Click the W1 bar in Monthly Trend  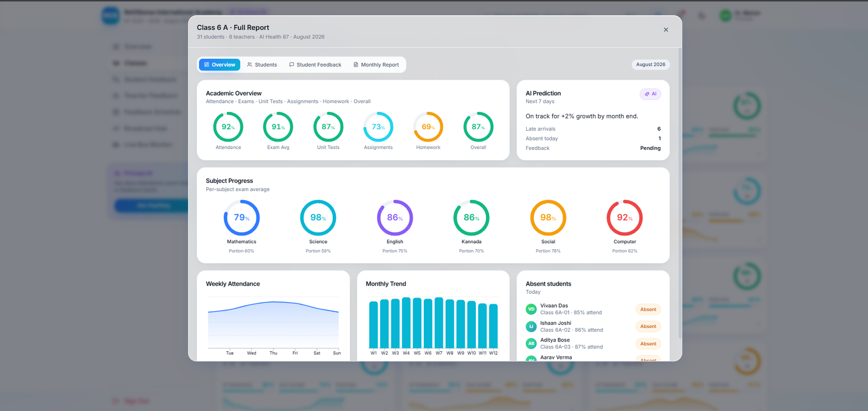click(374, 325)
